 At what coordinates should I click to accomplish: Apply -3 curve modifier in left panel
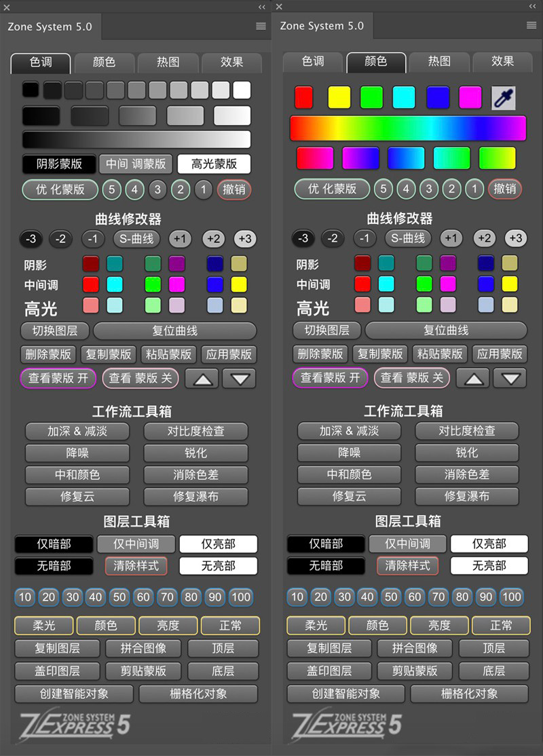tap(31, 239)
